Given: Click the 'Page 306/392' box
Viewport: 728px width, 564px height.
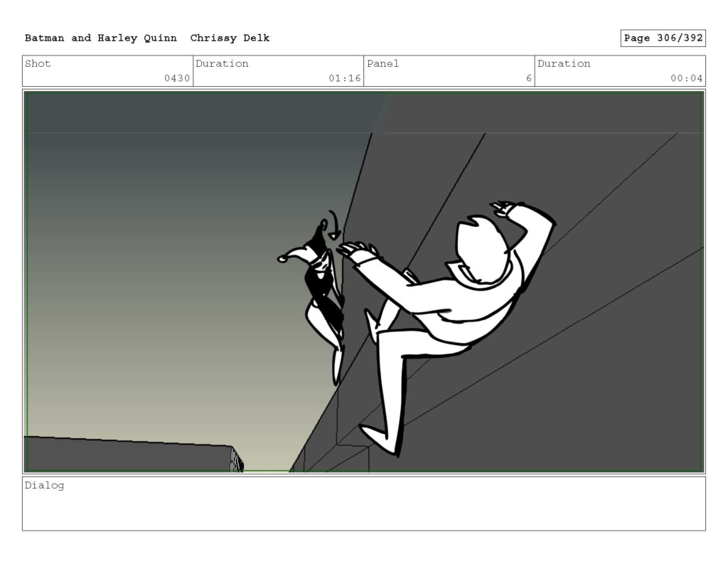Looking at the screenshot, I should click(663, 38).
